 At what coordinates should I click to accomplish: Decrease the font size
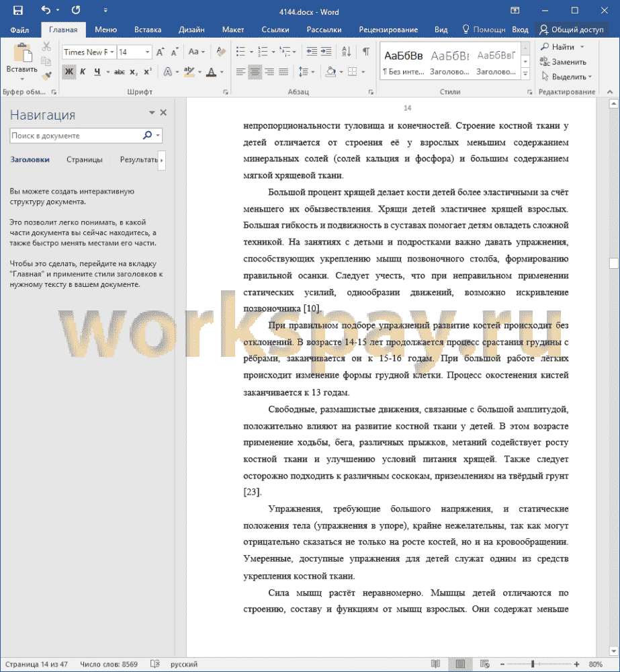[x=175, y=52]
